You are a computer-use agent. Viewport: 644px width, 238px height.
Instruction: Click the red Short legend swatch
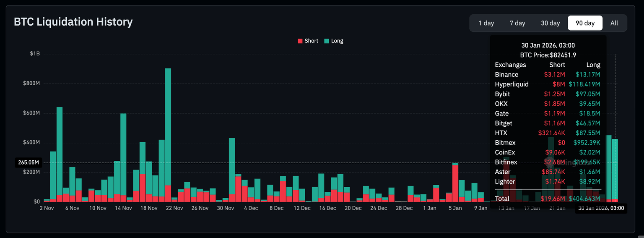[300, 41]
